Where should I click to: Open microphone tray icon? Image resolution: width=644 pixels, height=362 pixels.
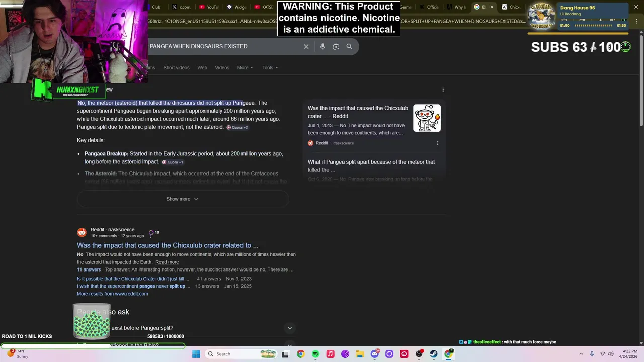[592, 354]
